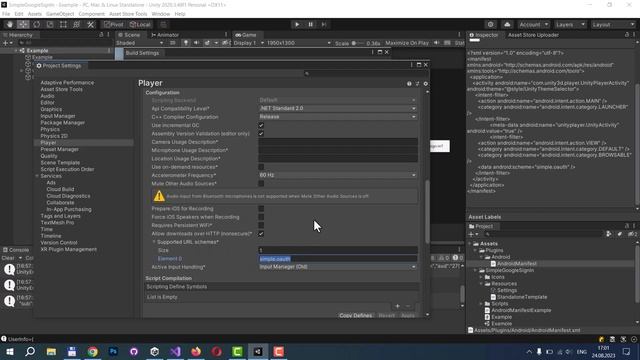Collapse Services section in settings list
Viewport: 640px width, 360px height.
coord(37,176)
